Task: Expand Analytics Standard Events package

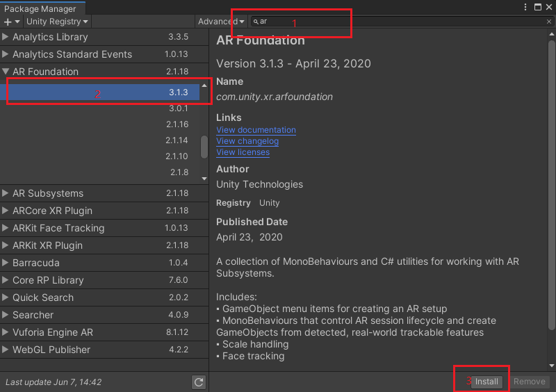Action: coord(6,54)
